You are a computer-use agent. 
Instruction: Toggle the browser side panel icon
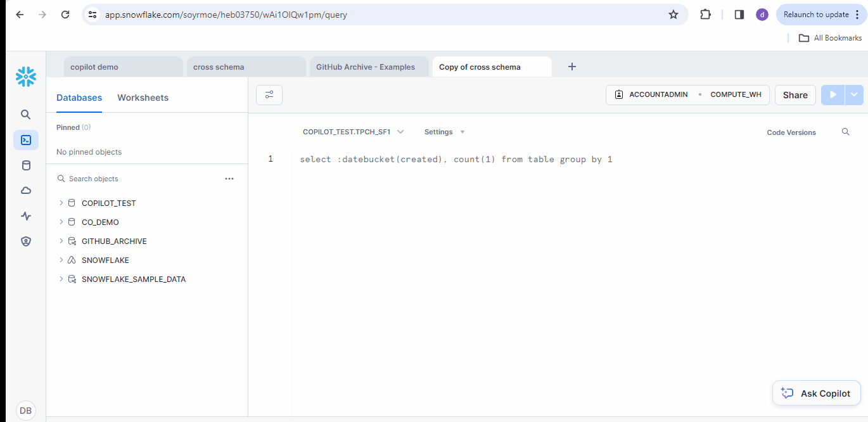(x=739, y=15)
